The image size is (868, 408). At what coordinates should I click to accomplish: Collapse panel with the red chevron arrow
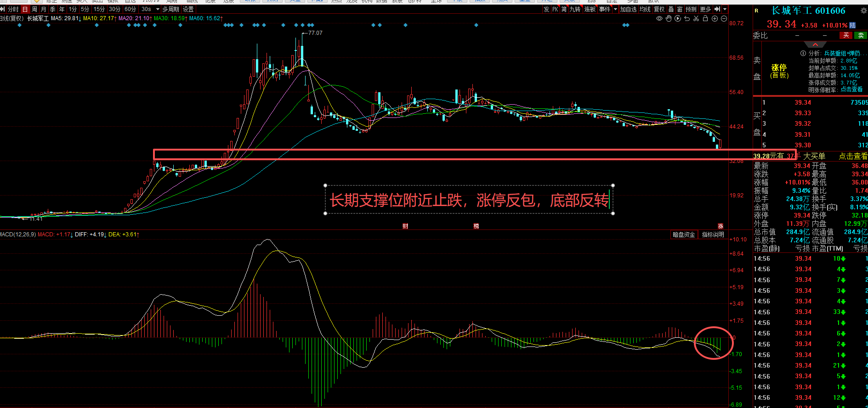(x=816, y=45)
